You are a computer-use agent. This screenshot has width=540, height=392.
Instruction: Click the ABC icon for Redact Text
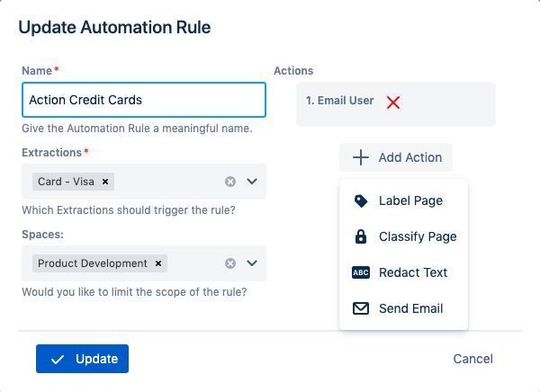point(361,272)
